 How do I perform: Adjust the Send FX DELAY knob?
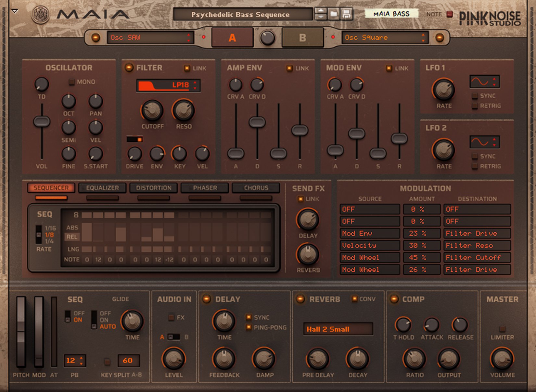(308, 220)
